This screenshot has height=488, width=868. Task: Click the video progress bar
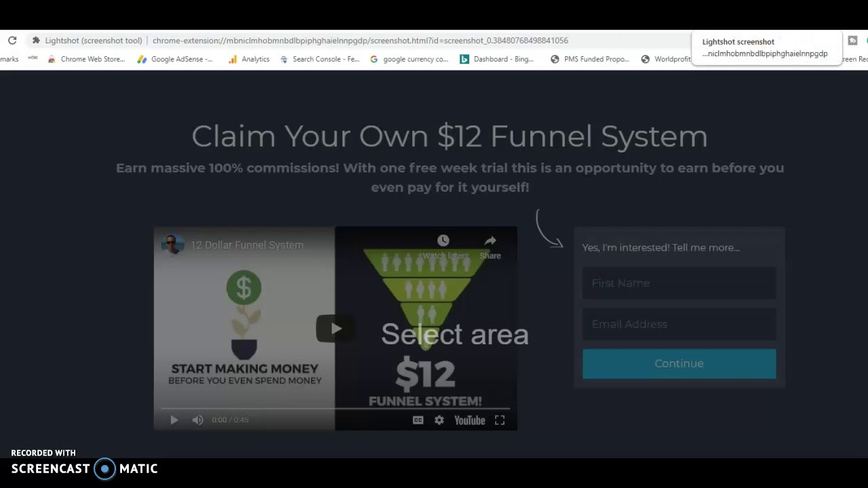(x=336, y=409)
